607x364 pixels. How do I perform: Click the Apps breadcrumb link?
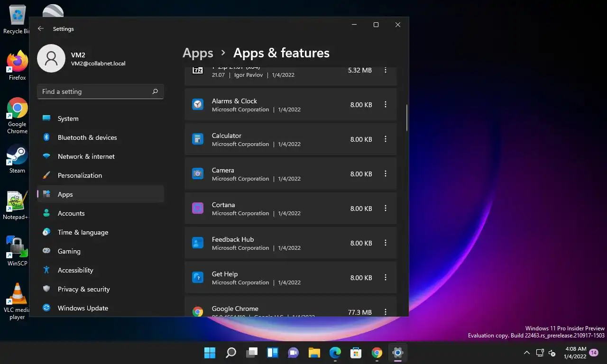(x=198, y=53)
